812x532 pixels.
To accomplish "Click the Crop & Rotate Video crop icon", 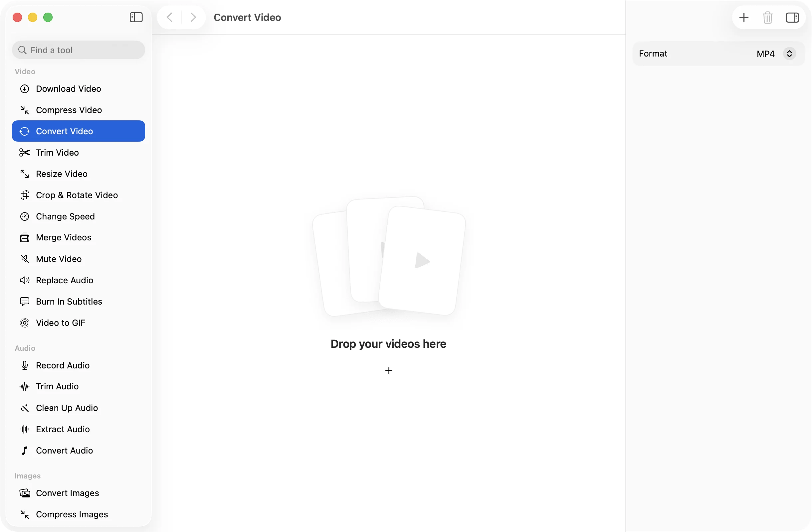I will (x=25, y=195).
